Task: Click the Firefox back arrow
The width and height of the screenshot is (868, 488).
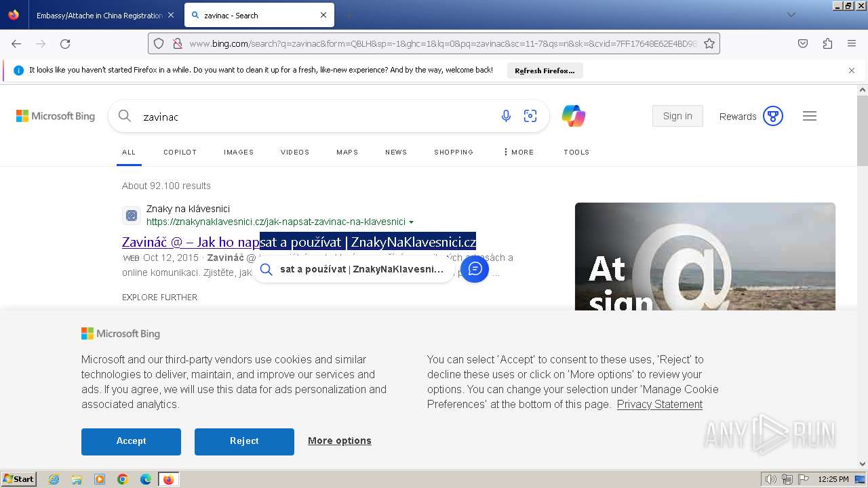Action: 16,43
